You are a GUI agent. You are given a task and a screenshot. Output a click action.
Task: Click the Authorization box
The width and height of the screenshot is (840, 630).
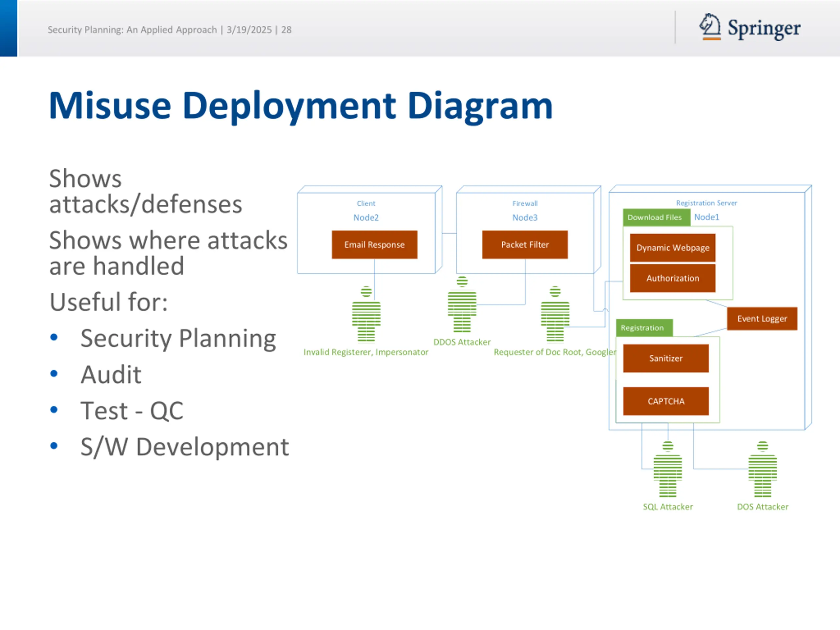click(673, 278)
